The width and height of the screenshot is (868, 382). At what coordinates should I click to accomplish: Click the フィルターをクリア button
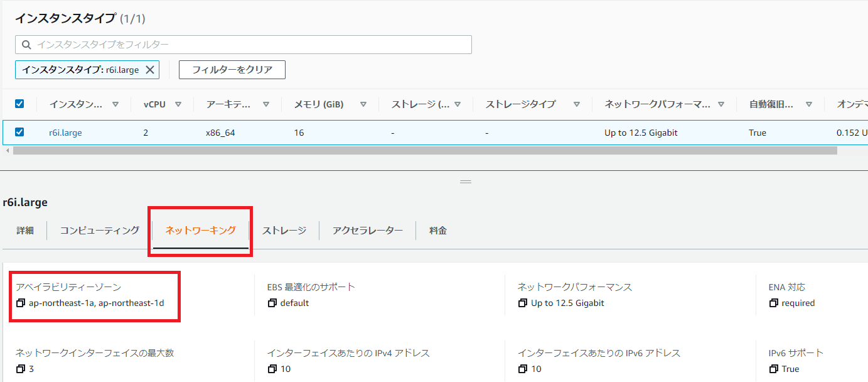coord(232,70)
